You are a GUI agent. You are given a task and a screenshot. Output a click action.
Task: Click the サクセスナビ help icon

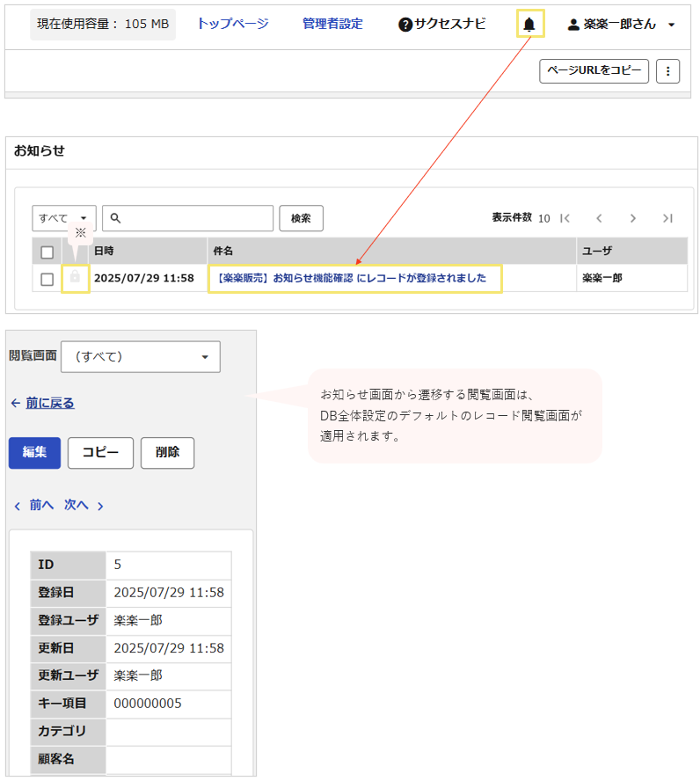point(405,24)
